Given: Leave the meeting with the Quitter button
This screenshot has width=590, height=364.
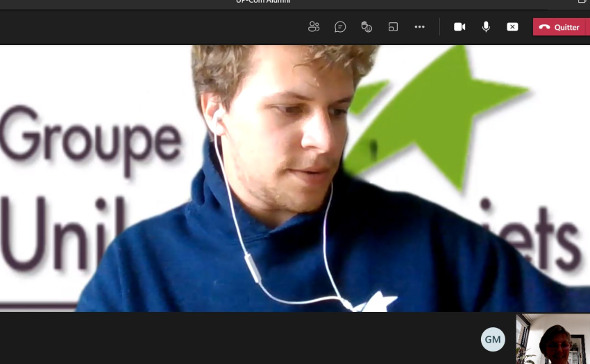Looking at the screenshot, I should (566, 27).
